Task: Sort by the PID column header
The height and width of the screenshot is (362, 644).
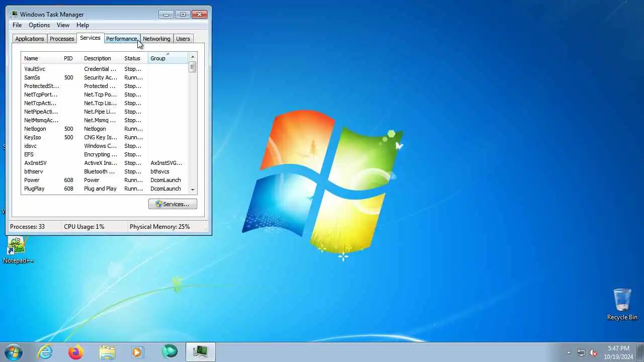Action: point(71,58)
